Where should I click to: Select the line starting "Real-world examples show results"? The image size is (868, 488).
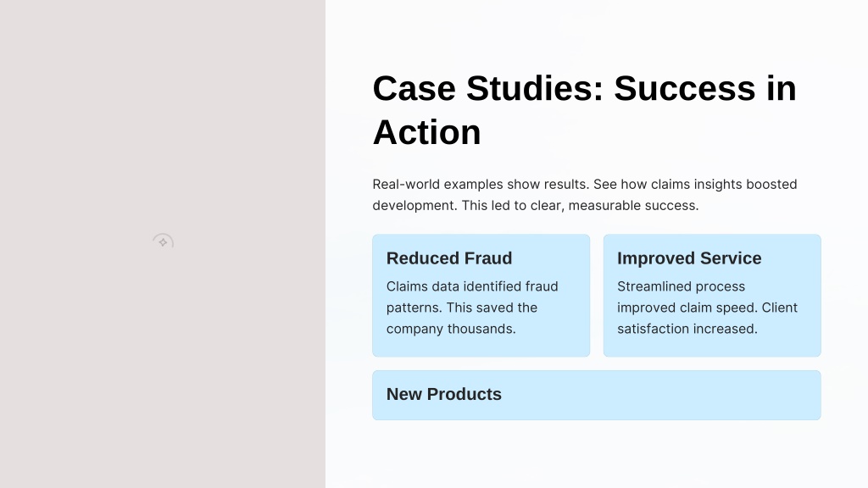585,184
